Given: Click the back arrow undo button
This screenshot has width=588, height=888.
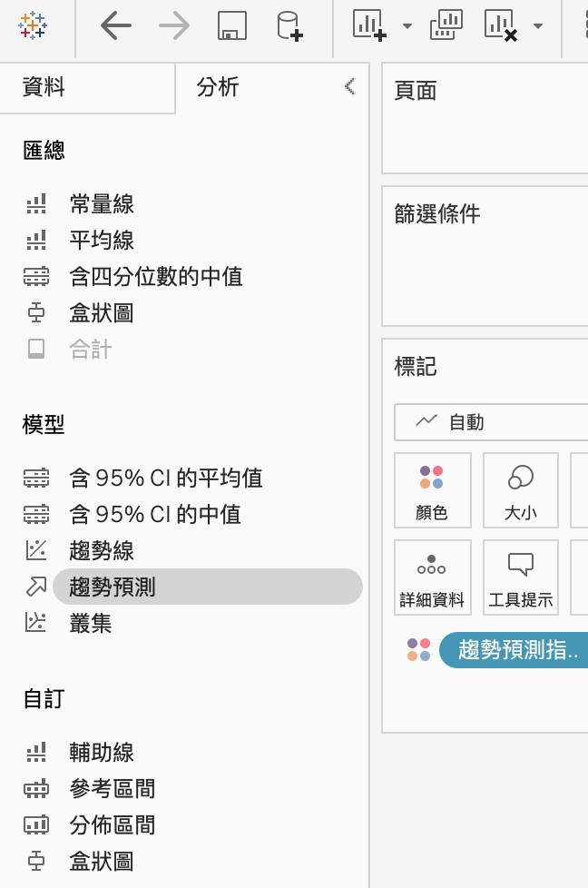Looking at the screenshot, I should 115,25.
